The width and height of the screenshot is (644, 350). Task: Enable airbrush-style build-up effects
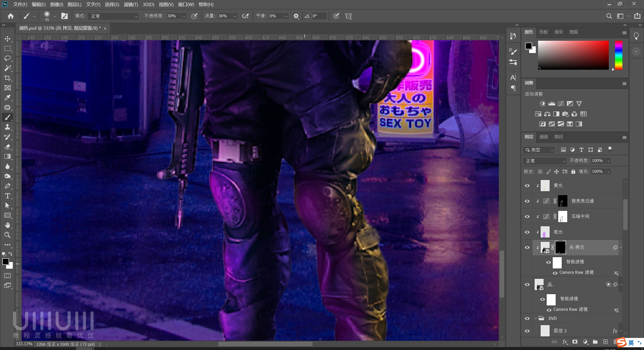(x=245, y=16)
